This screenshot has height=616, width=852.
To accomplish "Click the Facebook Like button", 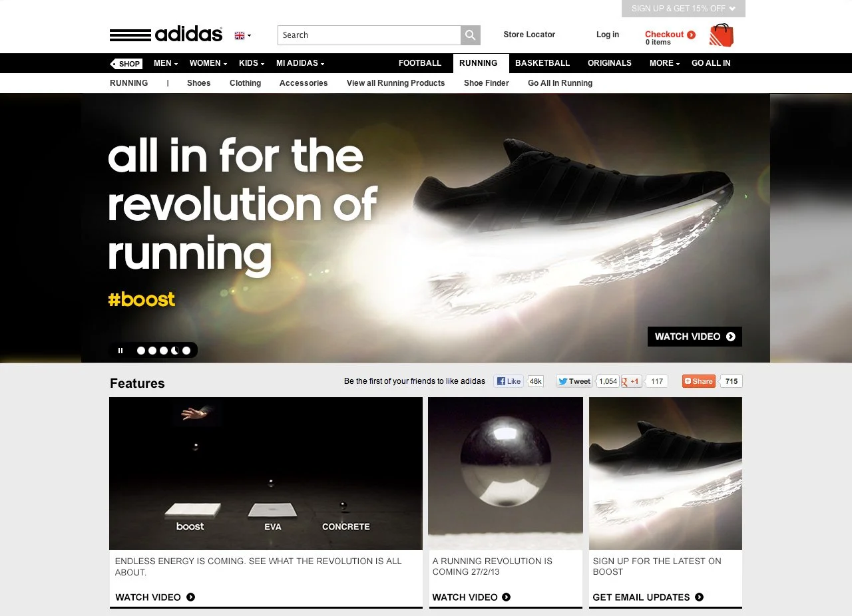I will pyautogui.click(x=509, y=381).
